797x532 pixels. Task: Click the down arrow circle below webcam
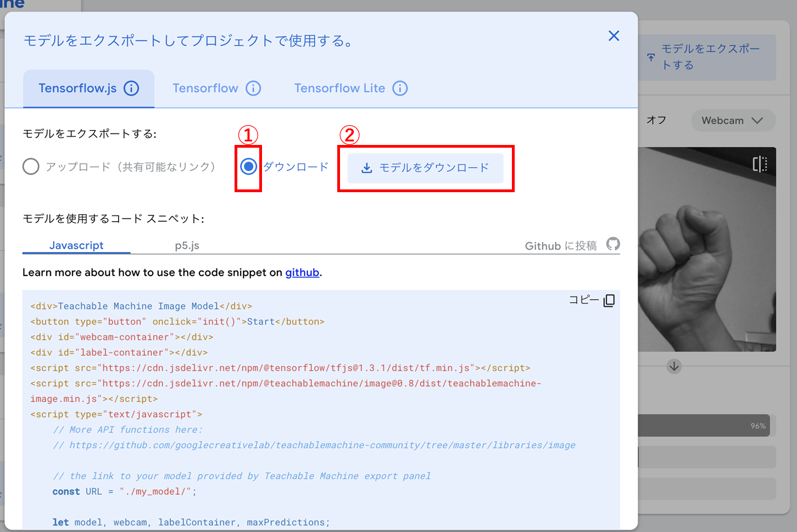tap(674, 366)
